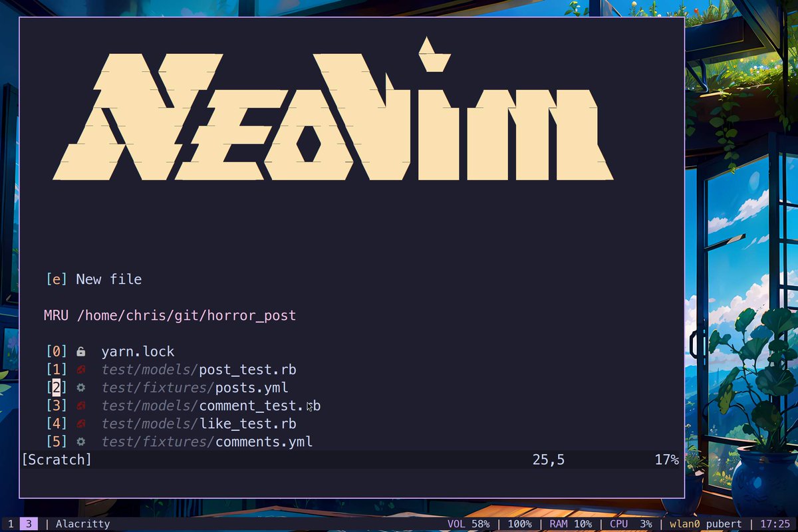Click the [Scratch] buffer name in statusline
Viewport: 798px width, 532px height.
[57, 460]
